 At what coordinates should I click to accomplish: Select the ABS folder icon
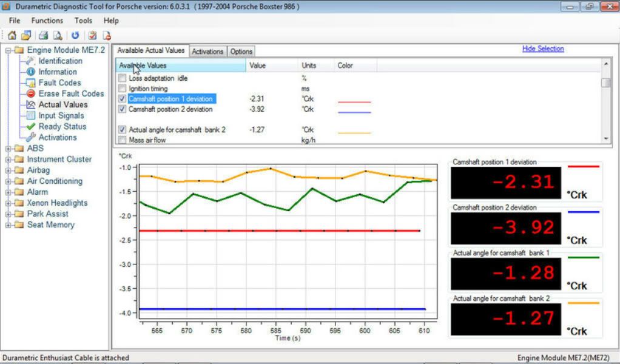(x=19, y=149)
